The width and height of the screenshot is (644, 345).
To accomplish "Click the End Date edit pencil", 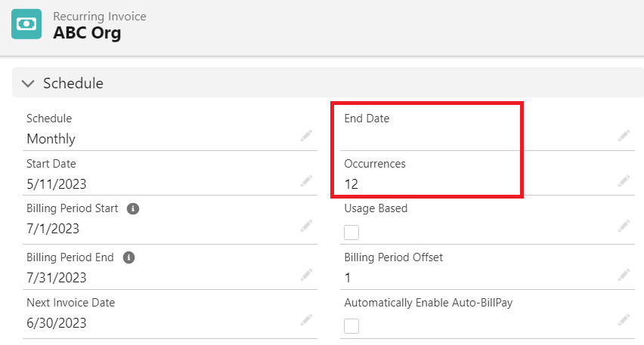I will [623, 136].
